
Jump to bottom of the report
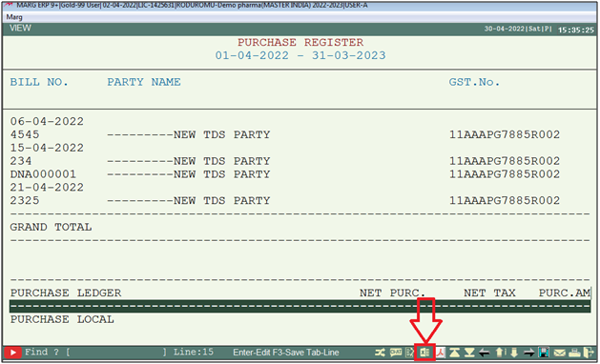pos(469,353)
